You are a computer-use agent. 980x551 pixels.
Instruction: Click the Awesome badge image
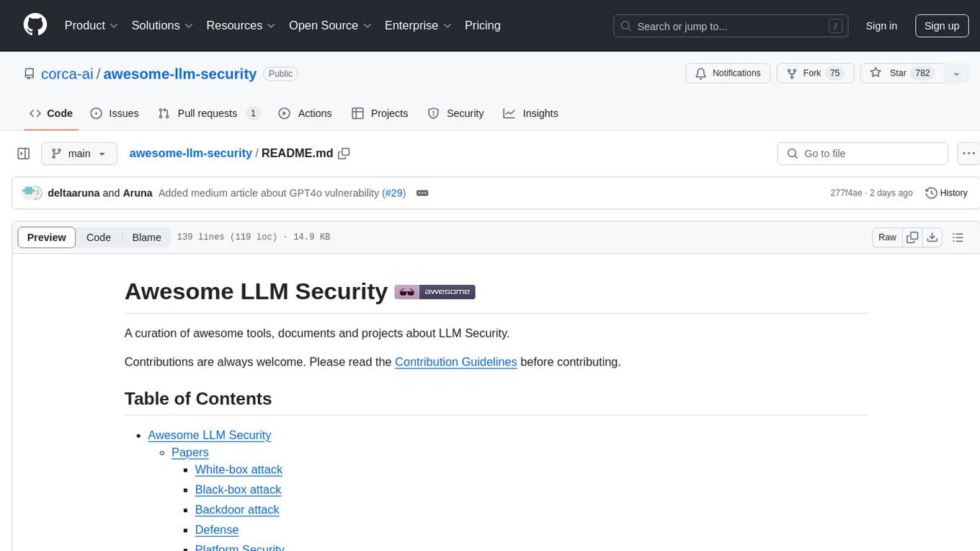point(435,292)
